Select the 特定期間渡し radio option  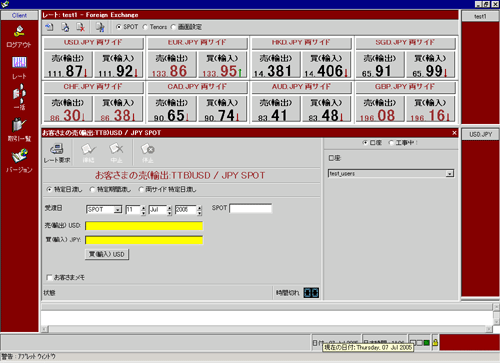point(92,189)
